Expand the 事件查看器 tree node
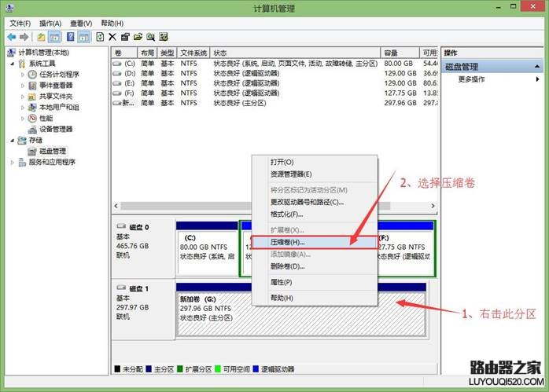This screenshot has width=549, height=392. pos(23,86)
